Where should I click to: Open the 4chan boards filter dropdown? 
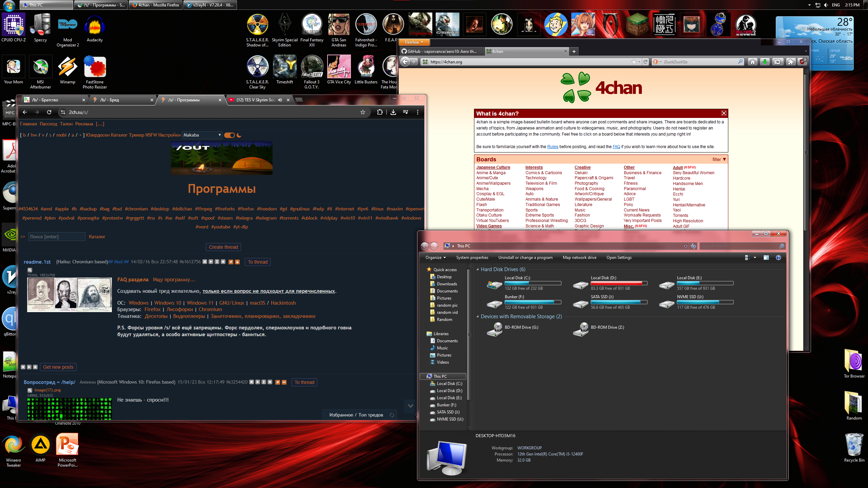tap(719, 159)
